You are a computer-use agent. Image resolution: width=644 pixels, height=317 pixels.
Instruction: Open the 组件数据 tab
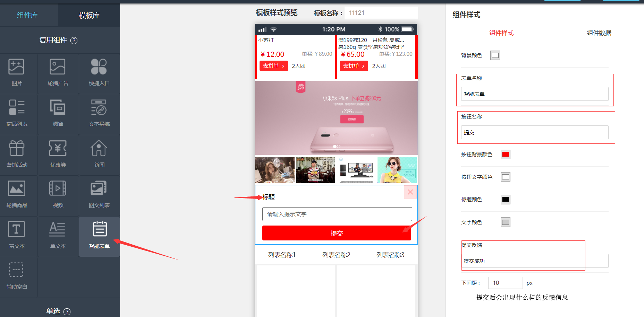click(x=599, y=33)
